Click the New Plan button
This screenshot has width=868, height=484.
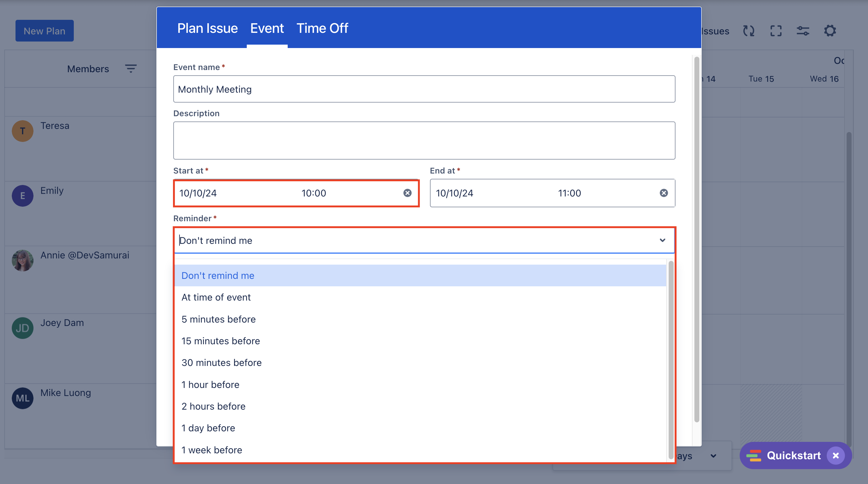click(44, 31)
